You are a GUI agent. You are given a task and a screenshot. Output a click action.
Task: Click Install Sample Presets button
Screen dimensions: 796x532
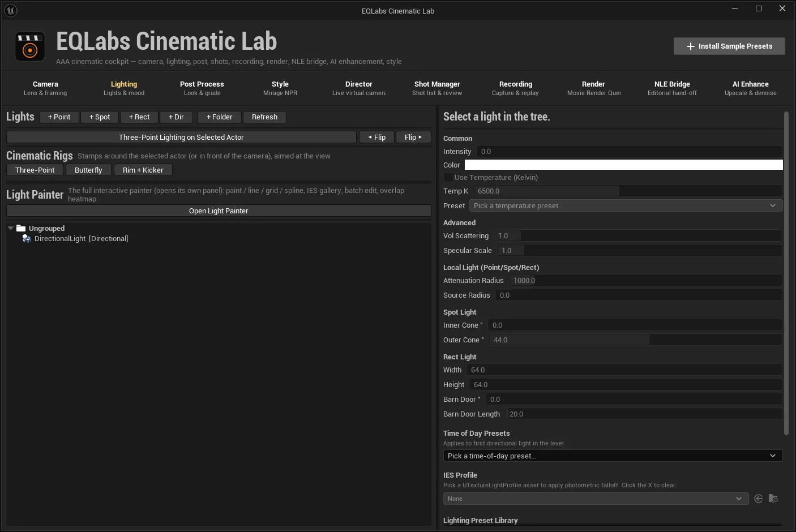(x=729, y=46)
